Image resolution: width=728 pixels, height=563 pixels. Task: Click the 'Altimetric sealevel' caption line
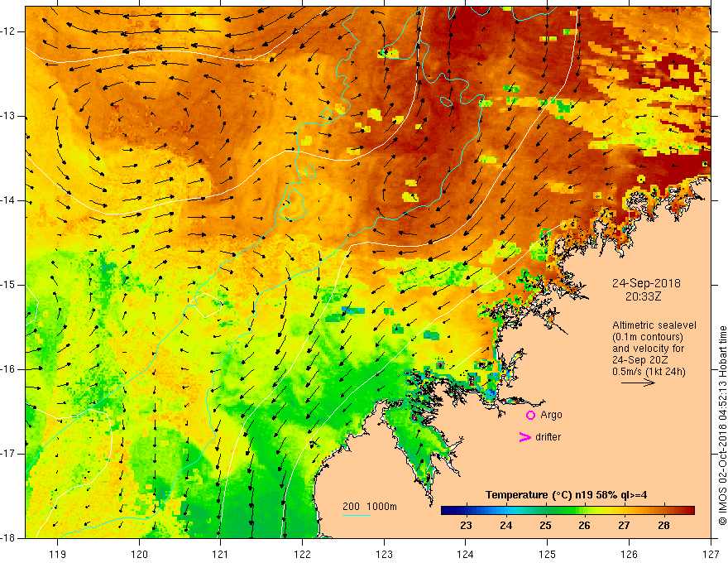(654, 325)
